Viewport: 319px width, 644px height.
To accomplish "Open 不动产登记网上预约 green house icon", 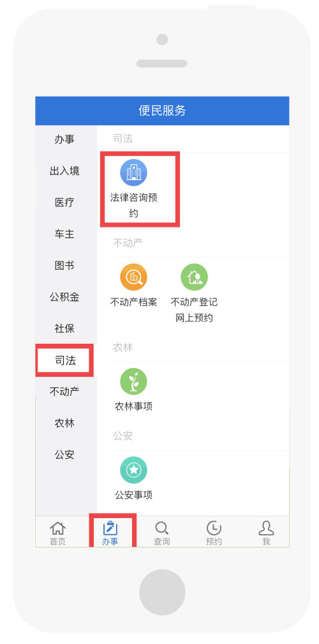I will pos(194,277).
